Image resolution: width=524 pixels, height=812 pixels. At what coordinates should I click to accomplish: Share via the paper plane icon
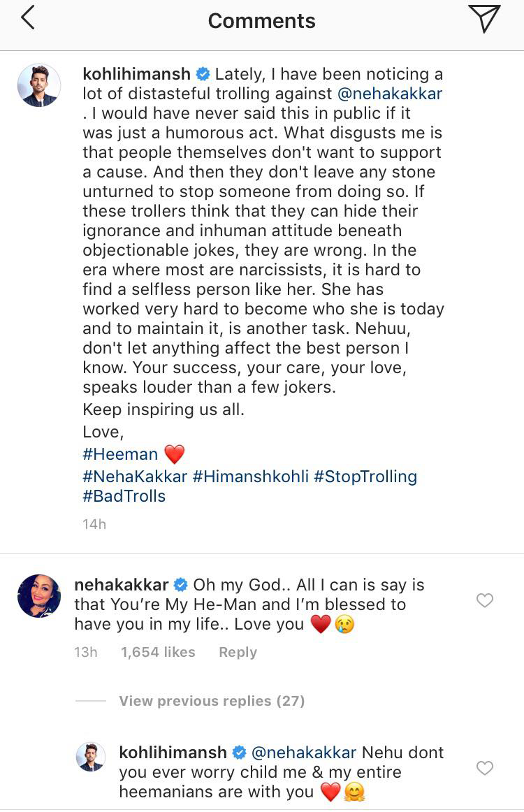point(486,20)
